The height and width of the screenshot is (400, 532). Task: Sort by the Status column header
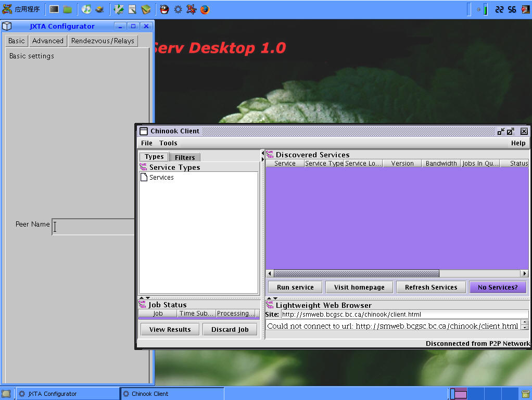coord(515,164)
